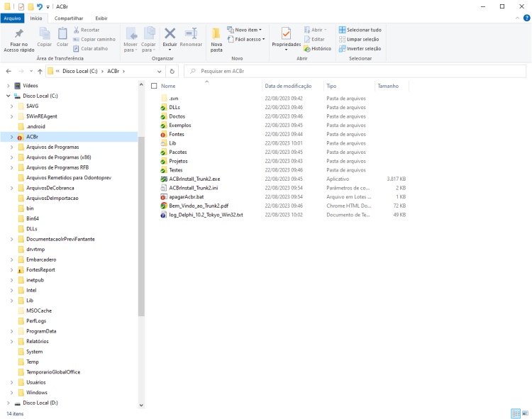
Task: Collapse the Disco Local (C:) tree node
Action: tap(9, 96)
